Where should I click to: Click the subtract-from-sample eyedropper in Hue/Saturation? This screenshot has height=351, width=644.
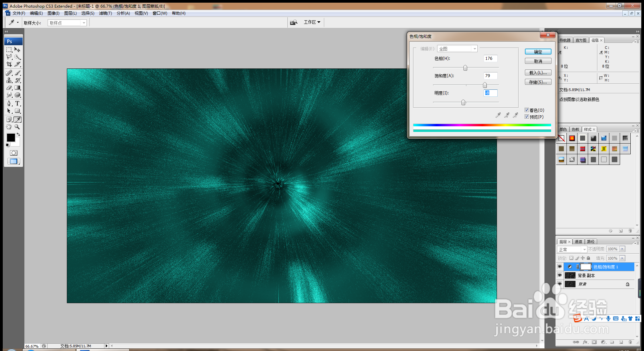[x=515, y=115]
